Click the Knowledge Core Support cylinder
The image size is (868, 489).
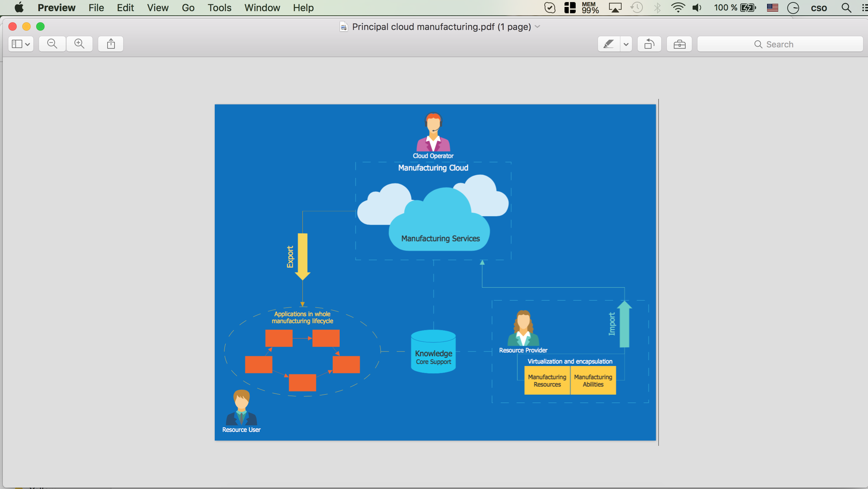(x=433, y=352)
